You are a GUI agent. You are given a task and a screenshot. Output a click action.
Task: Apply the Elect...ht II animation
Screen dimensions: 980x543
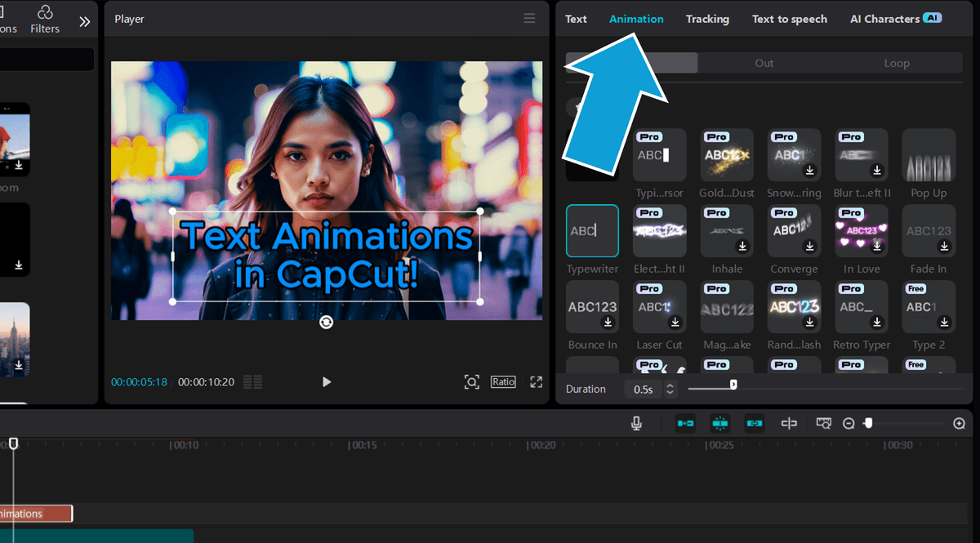[660, 230]
